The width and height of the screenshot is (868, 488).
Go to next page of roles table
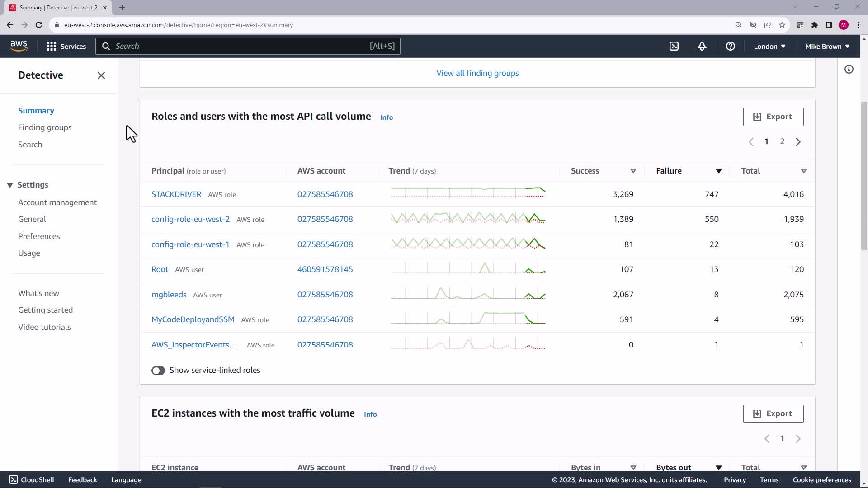pos(798,142)
